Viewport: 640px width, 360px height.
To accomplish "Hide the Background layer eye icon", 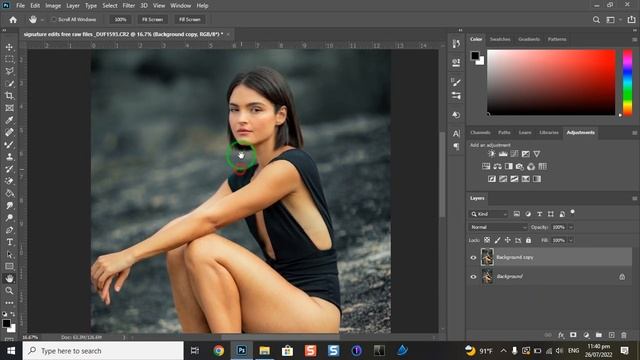I will tap(473, 277).
